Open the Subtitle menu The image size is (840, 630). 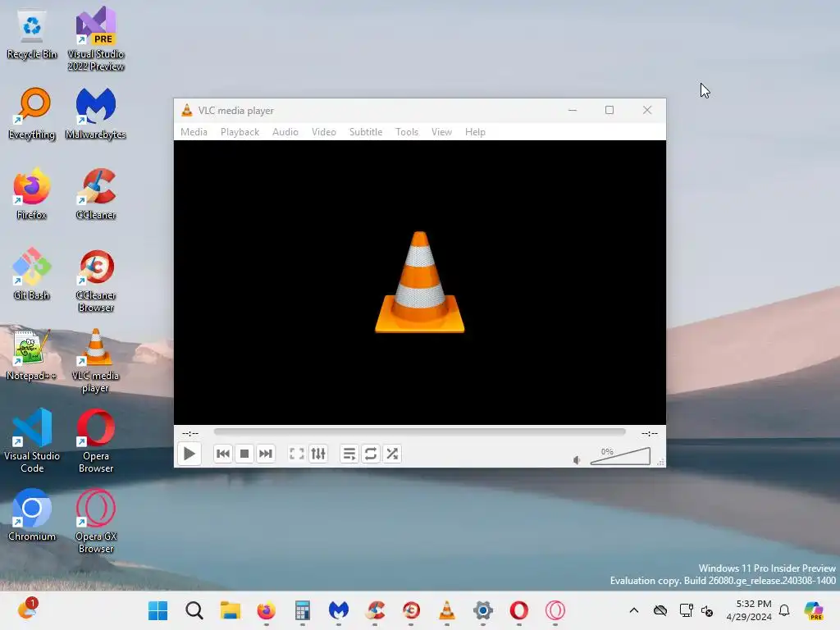(366, 132)
